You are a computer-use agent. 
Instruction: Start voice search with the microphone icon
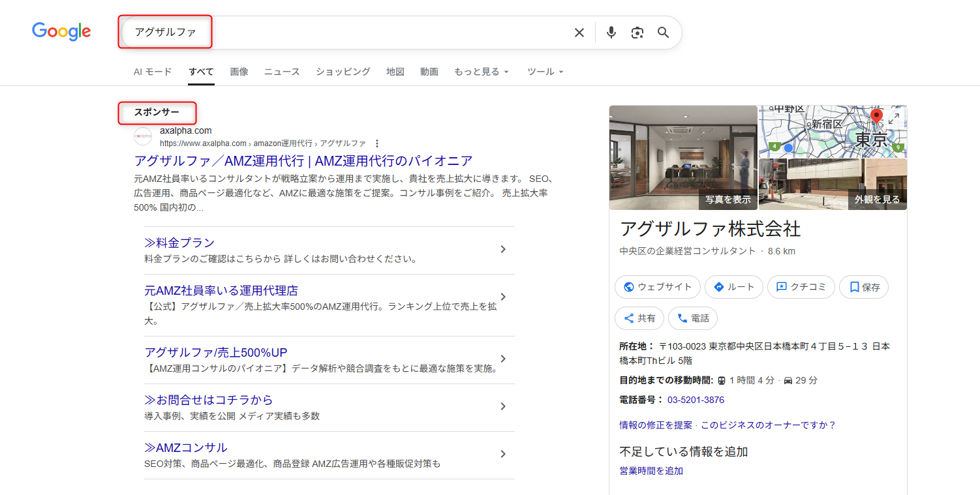[611, 33]
